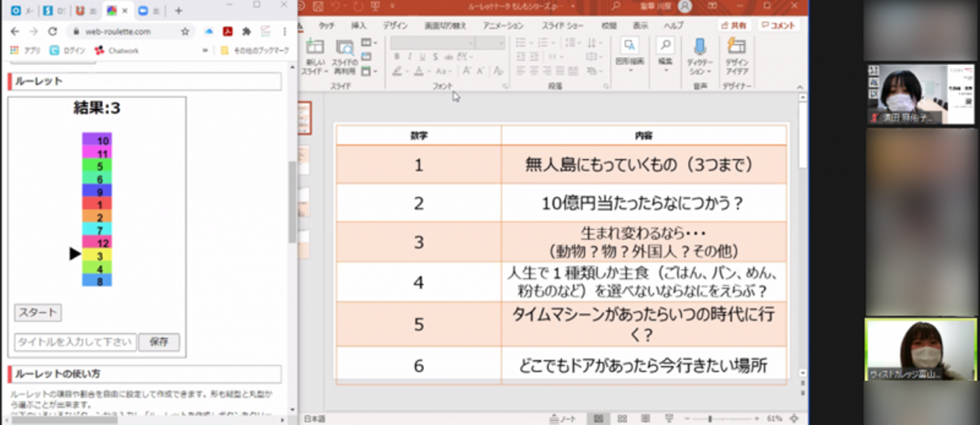Open the アプリ bookmarks shortcut

click(25, 50)
